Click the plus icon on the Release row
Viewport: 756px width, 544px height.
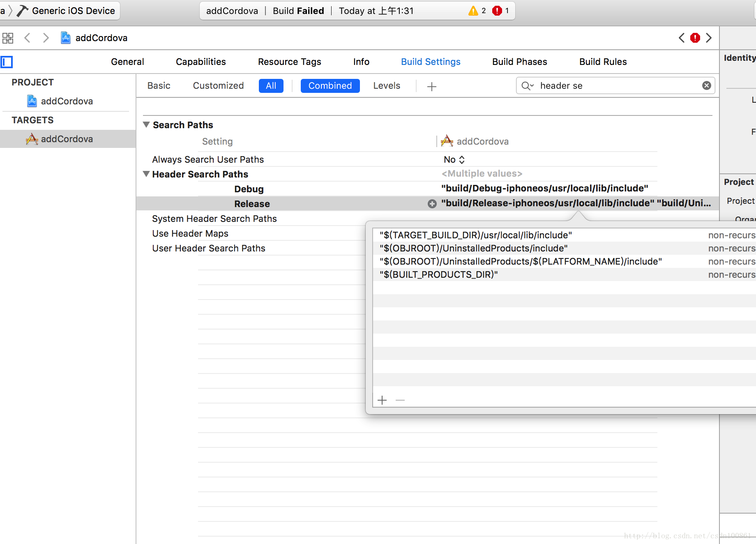coord(432,204)
